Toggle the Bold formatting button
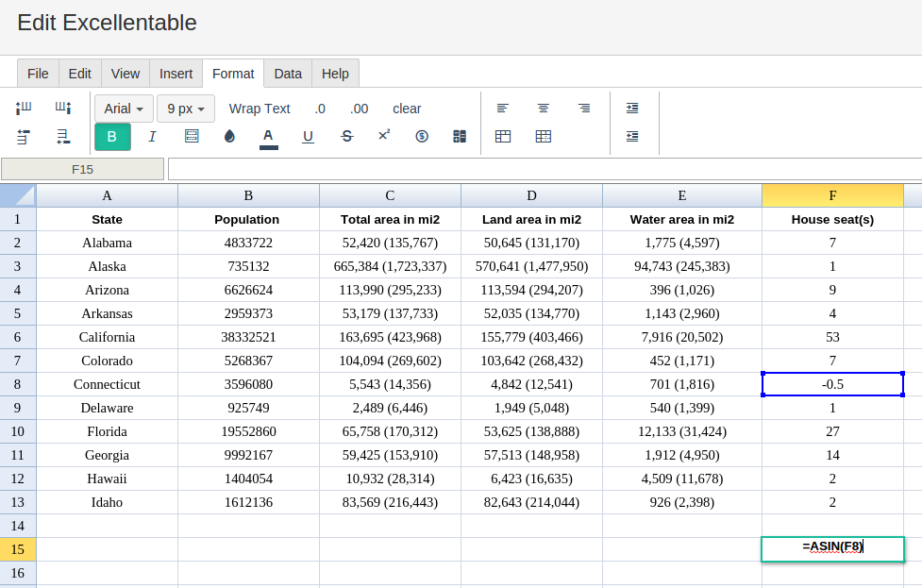Screen dimensions: 922x588 112,137
